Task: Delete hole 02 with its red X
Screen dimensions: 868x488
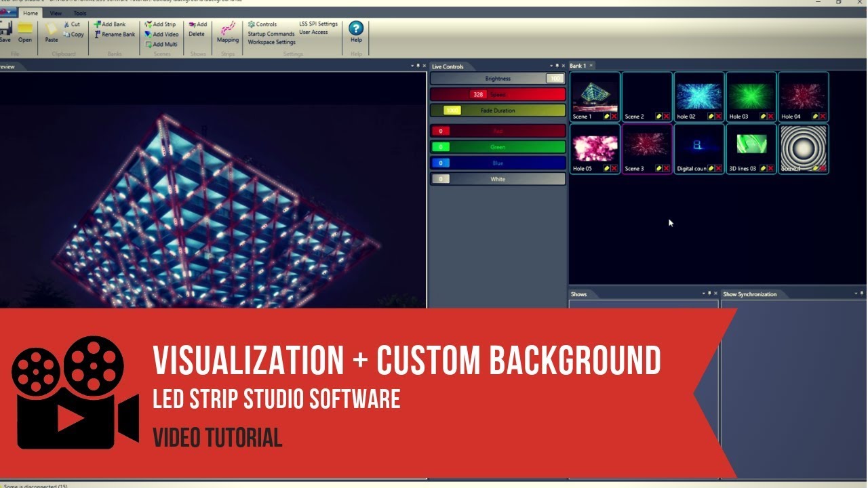Action: pos(719,117)
